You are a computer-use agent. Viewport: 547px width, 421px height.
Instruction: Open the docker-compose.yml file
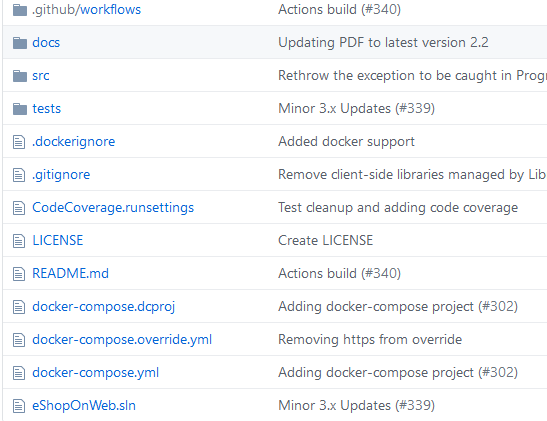point(96,373)
